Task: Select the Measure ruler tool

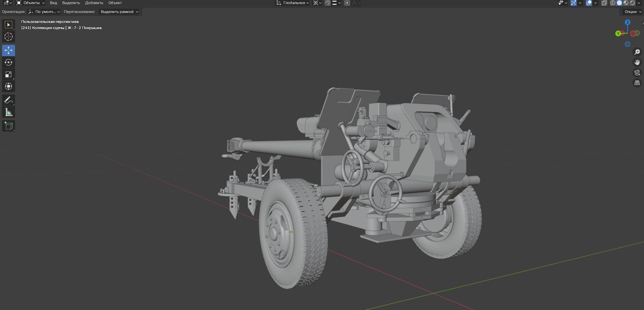Action: coord(9,112)
